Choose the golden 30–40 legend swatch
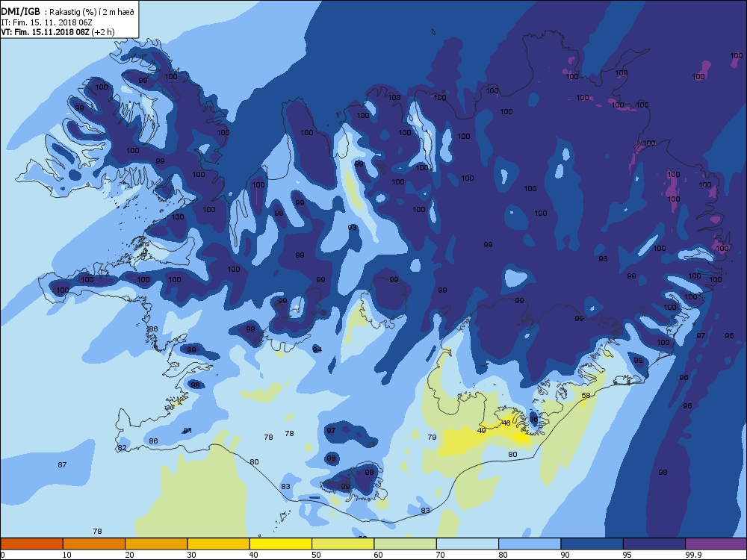 [x=219, y=544]
